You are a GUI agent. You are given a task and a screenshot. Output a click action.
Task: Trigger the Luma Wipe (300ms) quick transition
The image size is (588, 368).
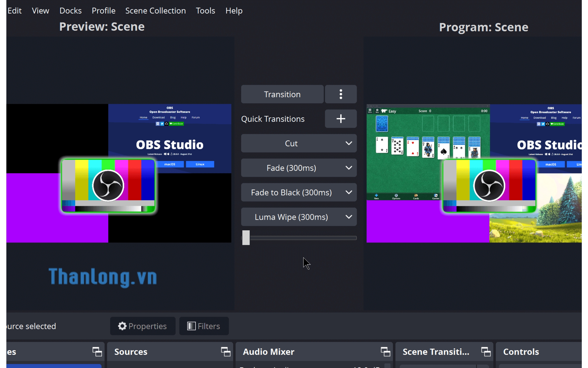tap(291, 217)
